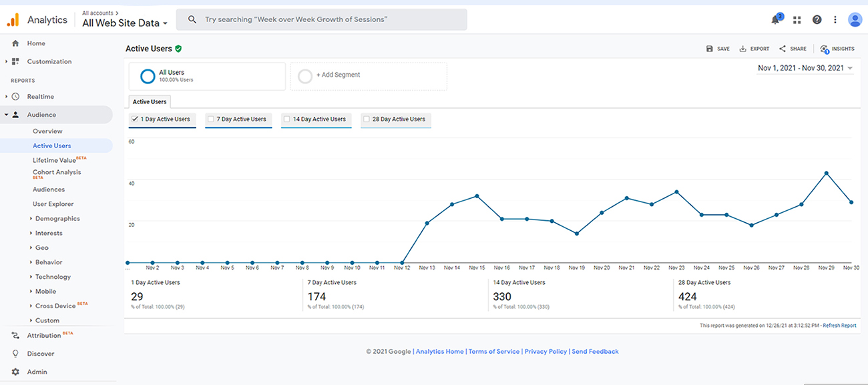This screenshot has width=868, height=385.
Task: Click the Admin gear icon
Action: tap(15, 372)
